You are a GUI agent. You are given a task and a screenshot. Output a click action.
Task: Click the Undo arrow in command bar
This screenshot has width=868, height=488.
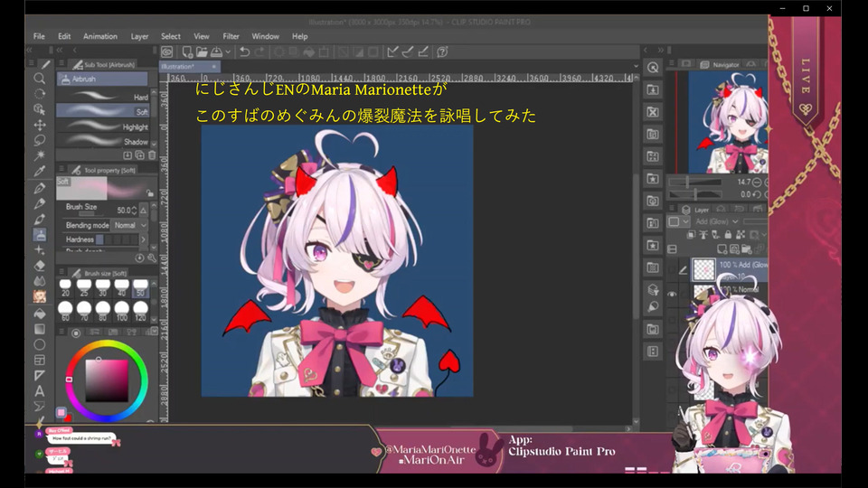[245, 52]
